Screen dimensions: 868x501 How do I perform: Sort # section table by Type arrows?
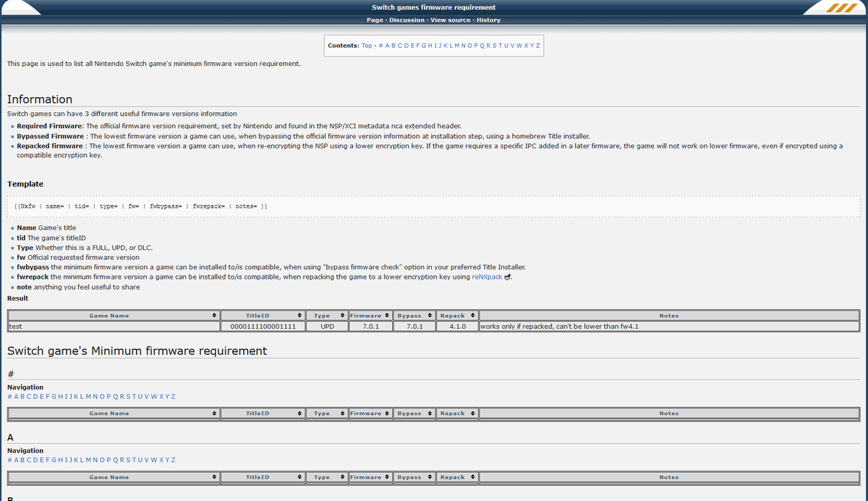click(x=342, y=413)
